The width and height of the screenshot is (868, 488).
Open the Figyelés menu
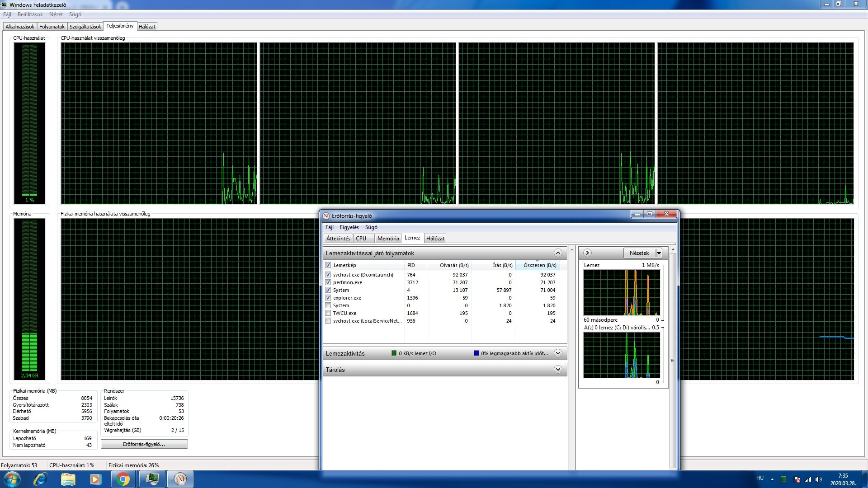coord(349,227)
